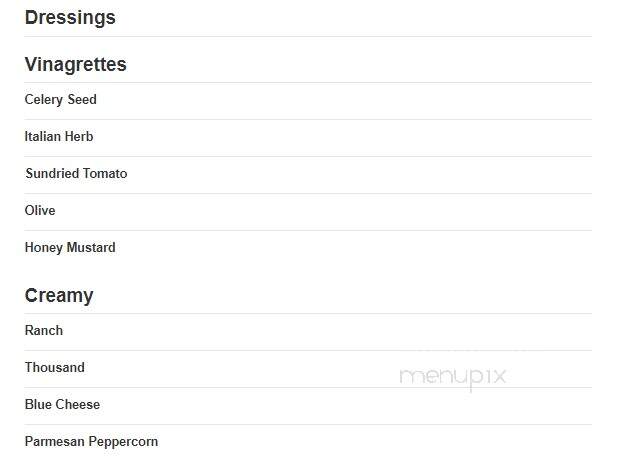The width and height of the screenshot is (632, 459).
Task: Click the word Mustard in Honey Mustard
Action: pyautogui.click(x=91, y=247)
